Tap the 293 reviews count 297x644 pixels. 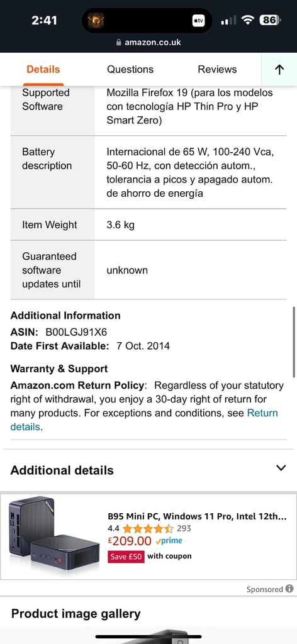184,528
